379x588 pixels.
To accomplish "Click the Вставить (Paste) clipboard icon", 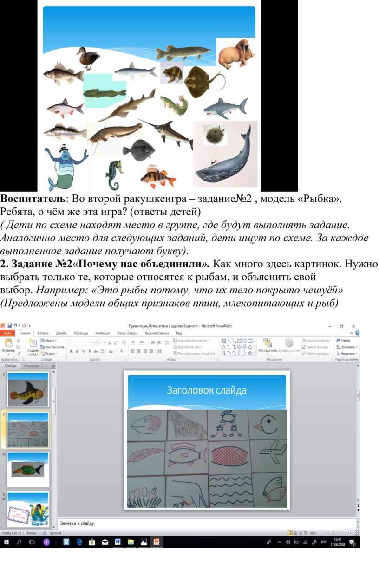I will click(x=8, y=343).
